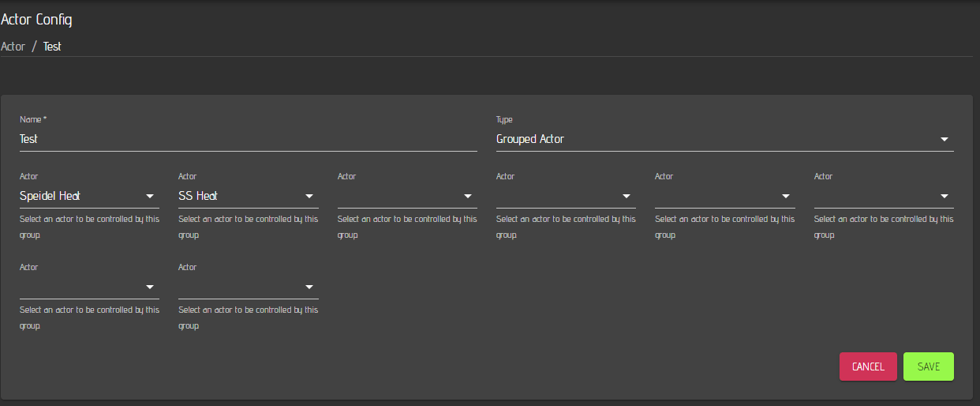Click the Speidel Heat selected actor value

50,196
